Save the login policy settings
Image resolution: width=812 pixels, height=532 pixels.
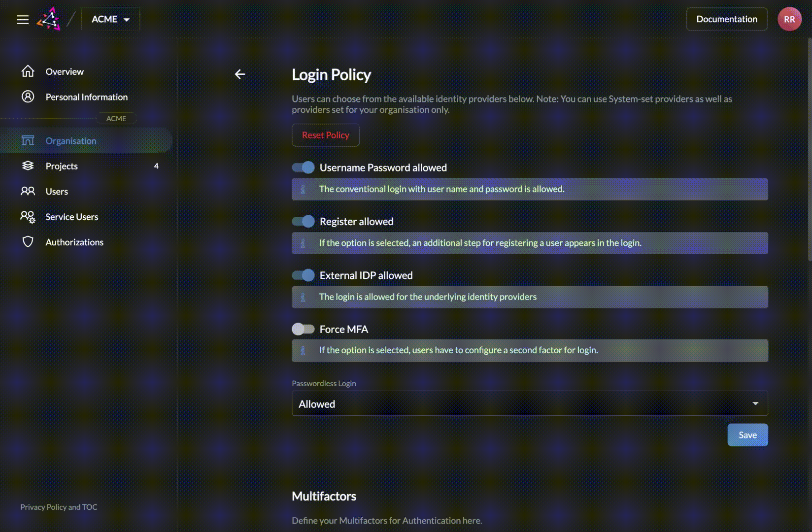(747, 435)
